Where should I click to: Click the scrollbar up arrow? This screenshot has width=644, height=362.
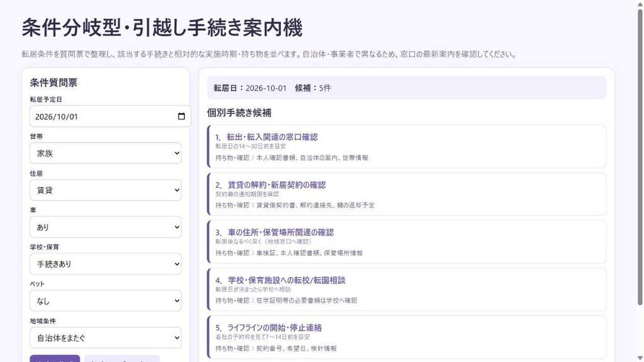coord(640,4)
